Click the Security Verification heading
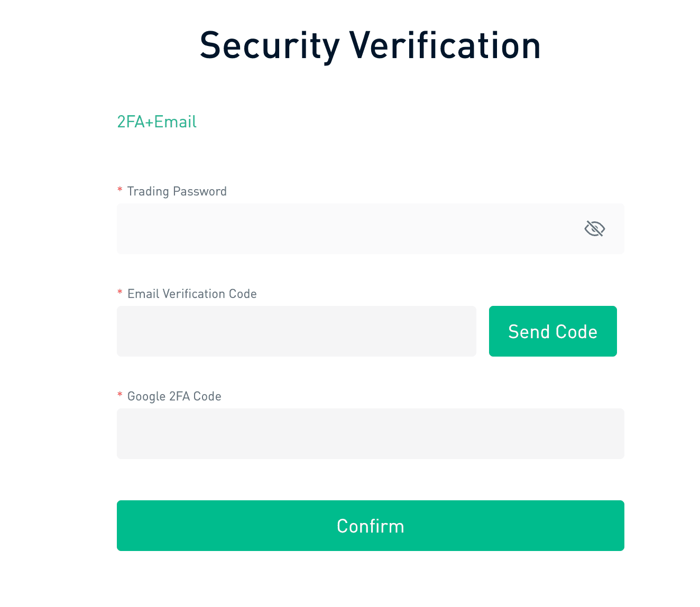Screen dimensions: 700x607 (x=370, y=46)
